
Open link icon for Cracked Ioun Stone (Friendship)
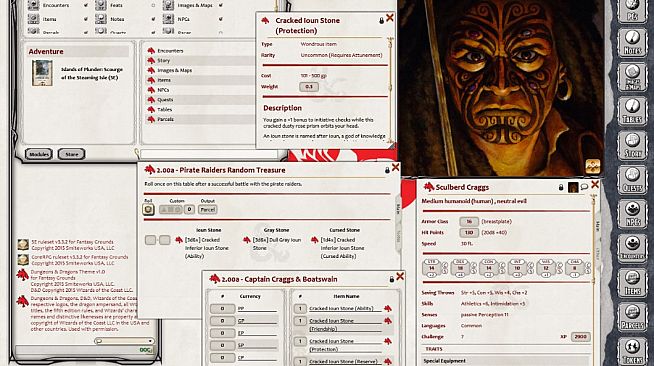(388, 321)
